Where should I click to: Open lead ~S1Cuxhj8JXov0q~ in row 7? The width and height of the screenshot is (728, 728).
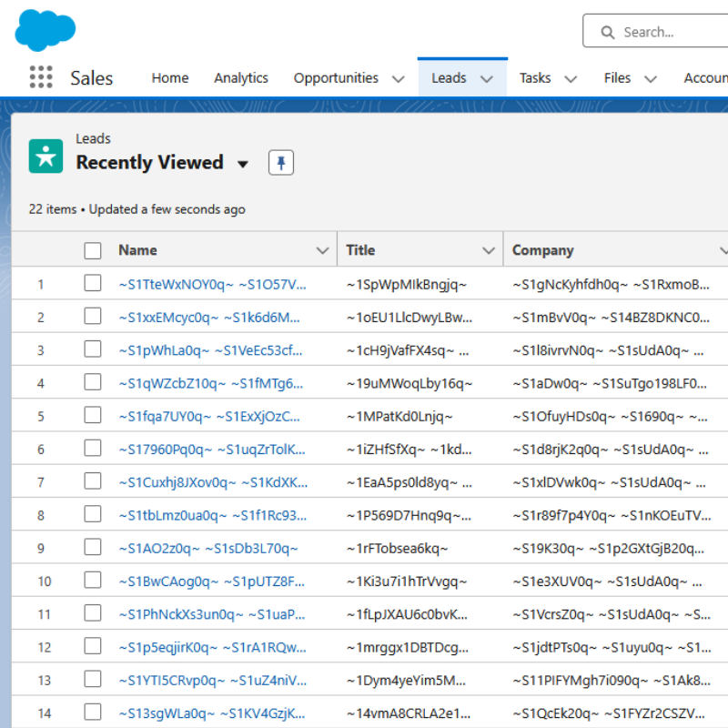click(x=213, y=482)
